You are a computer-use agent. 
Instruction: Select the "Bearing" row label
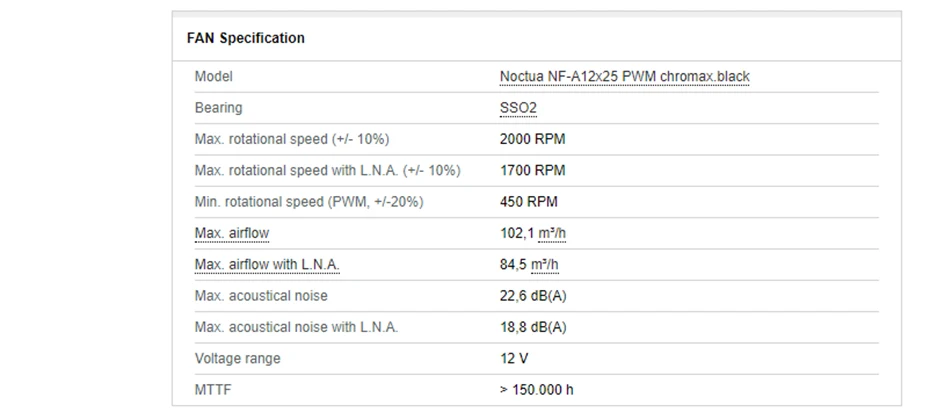[218, 108]
